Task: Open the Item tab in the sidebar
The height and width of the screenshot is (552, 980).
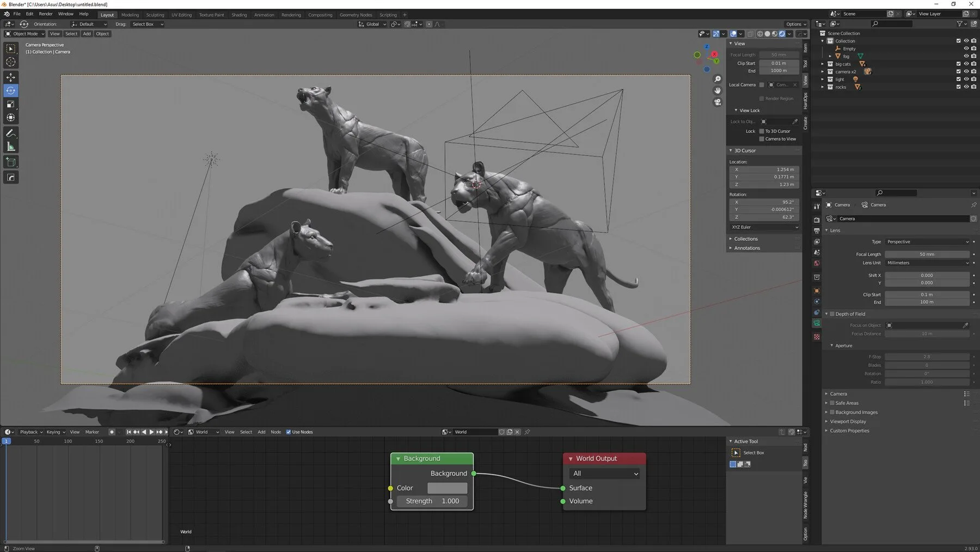Action: 806,48
